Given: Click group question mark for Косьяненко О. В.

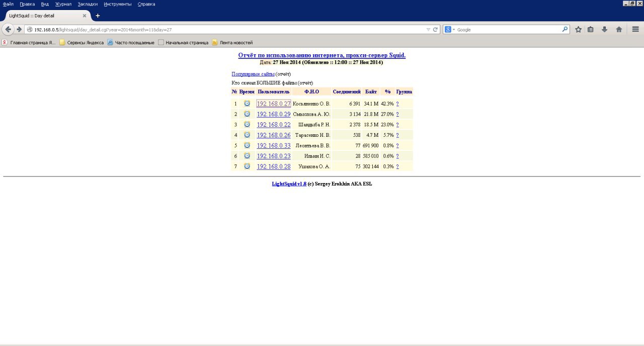Looking at the screenshot, I should 397,104.
